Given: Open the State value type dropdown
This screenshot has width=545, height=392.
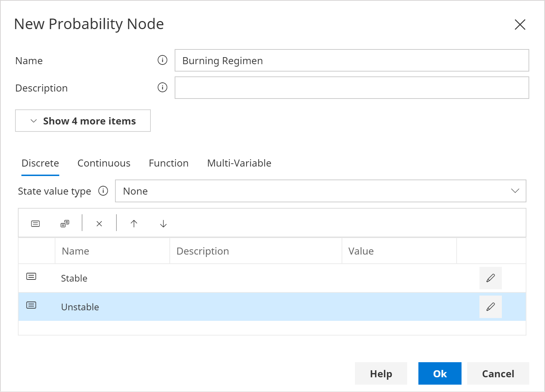Looking at the screenshot, I should tap(321, 191).
